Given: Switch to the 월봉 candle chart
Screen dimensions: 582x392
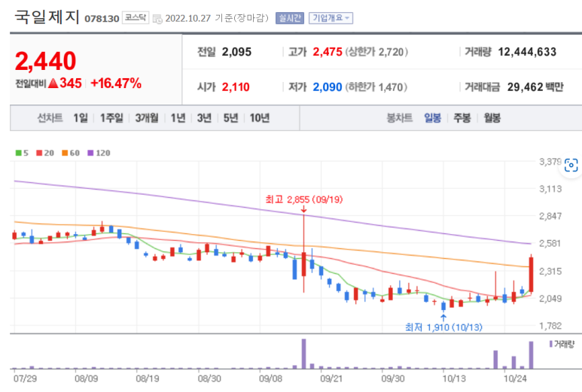Looking at the screenshot, I should coord(492,118).
